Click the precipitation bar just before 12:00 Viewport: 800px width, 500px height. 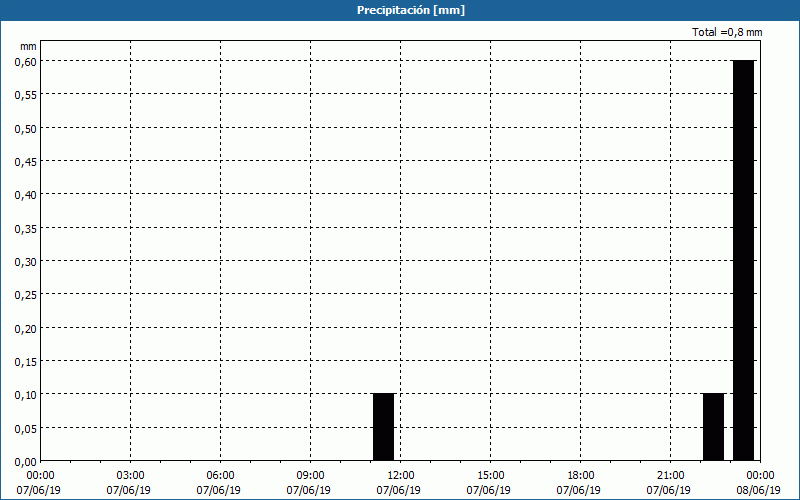click(384, 427)
